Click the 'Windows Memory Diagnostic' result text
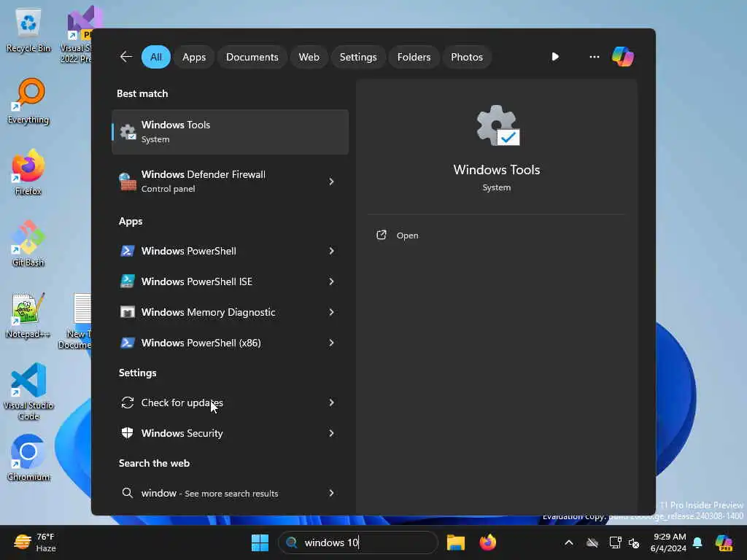The width and height of the screenshot is (747, 560). pyautogui.click(x=208, y=312)
